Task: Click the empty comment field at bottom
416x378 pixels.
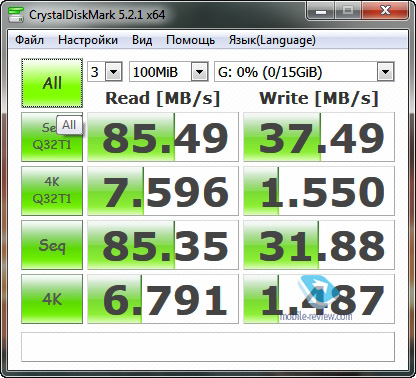Action: [208, 347]
